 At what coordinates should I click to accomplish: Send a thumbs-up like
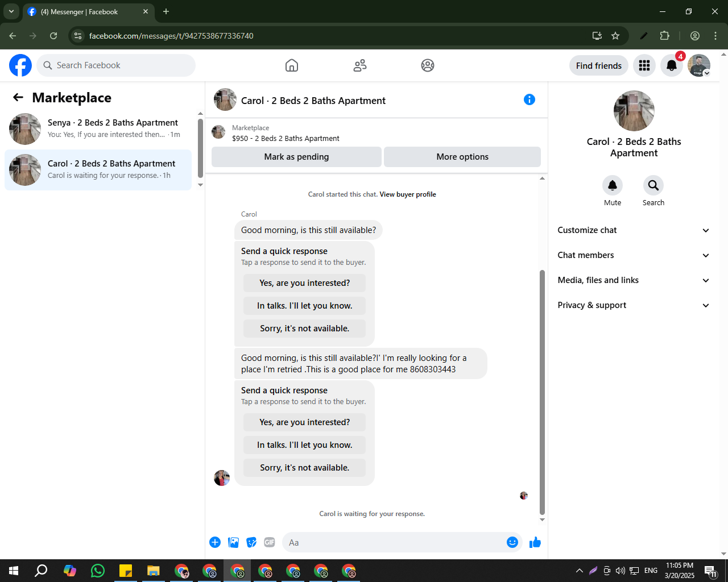pos(535,542)
